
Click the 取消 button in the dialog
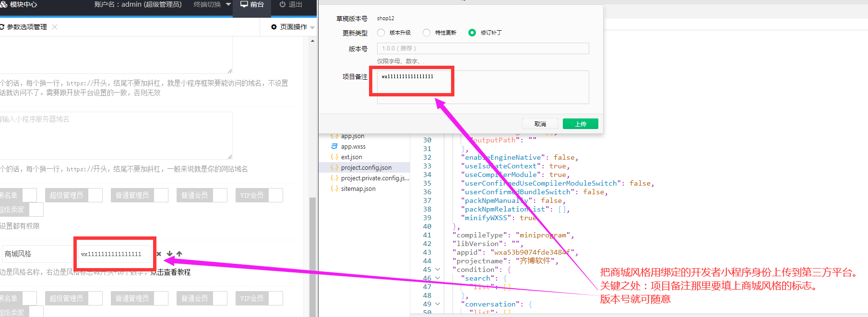pyautogui.click(x=540, y=124)
